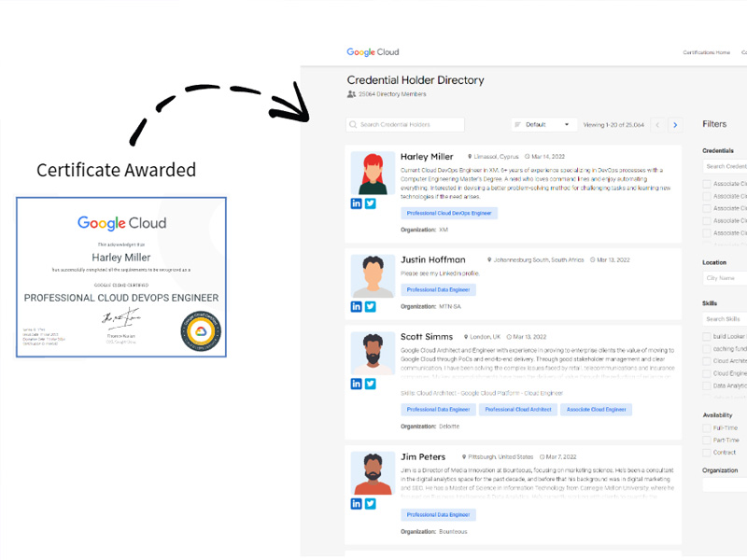Image resolution: width=747 pixels, height=560 pixels.
Task: Click location pin beside Johannesburg South
Action: coord(489,260)
